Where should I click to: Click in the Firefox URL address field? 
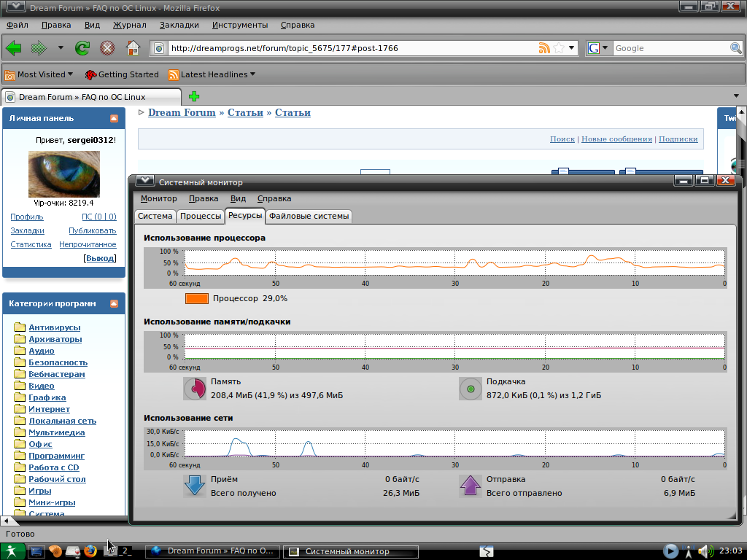tap(352, 48)
